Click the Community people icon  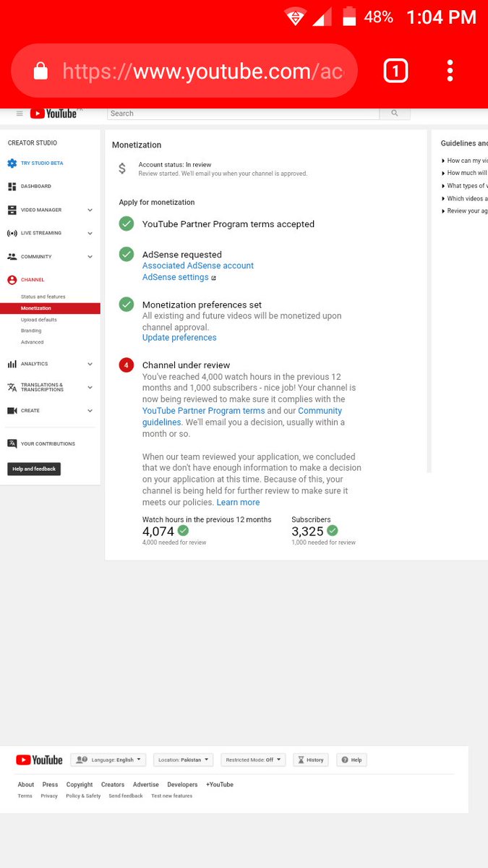coord(12,257)
